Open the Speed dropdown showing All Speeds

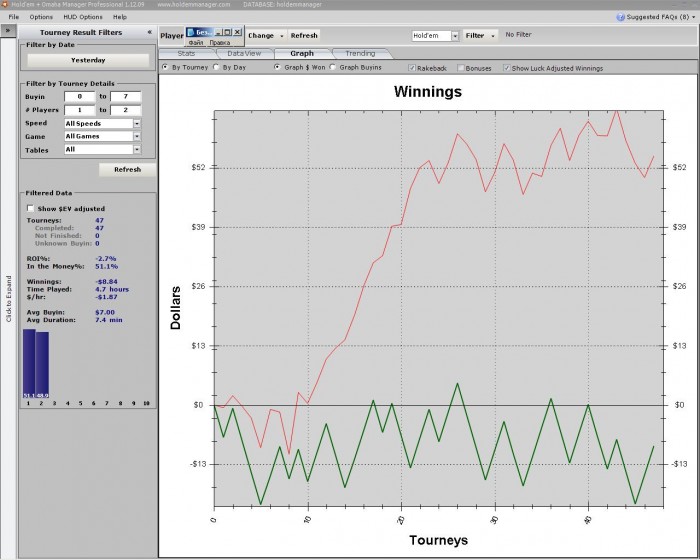click(x=137, y=123)
